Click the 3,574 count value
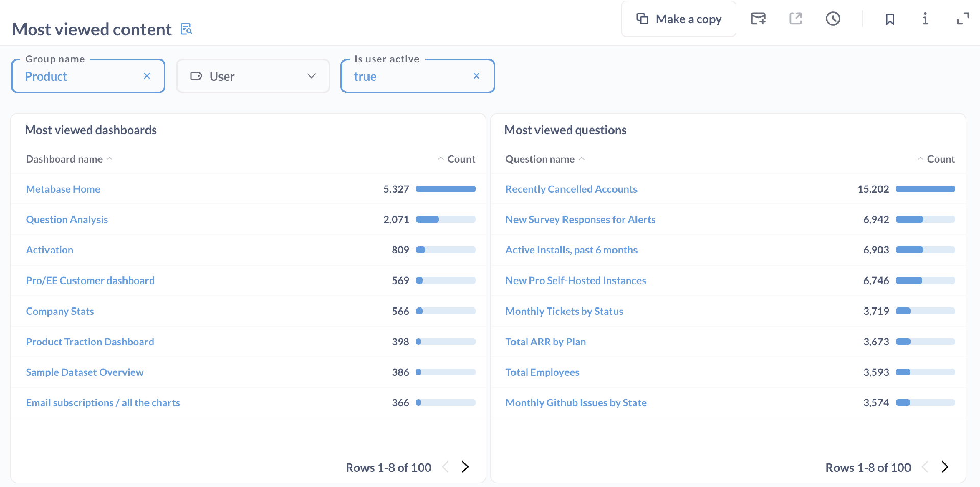Image resolution: width=980 pixels, height=487 pixels. click(876, 403)
